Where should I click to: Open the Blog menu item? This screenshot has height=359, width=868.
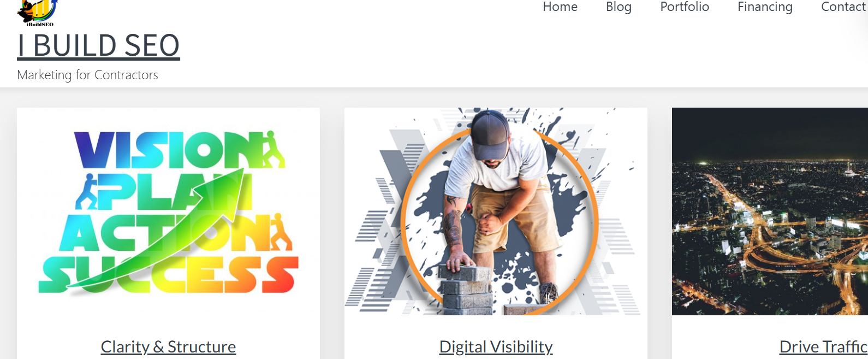click(619, 7)
